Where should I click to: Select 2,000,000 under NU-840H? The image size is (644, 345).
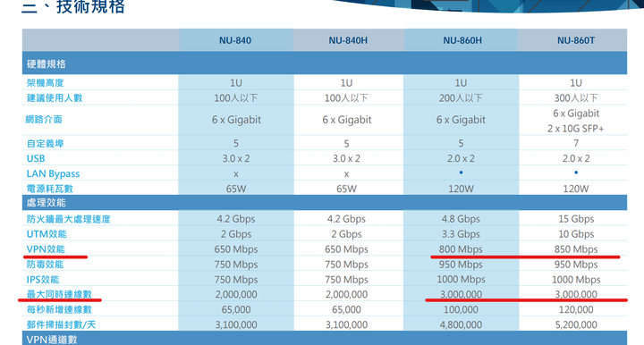[346, 294]
